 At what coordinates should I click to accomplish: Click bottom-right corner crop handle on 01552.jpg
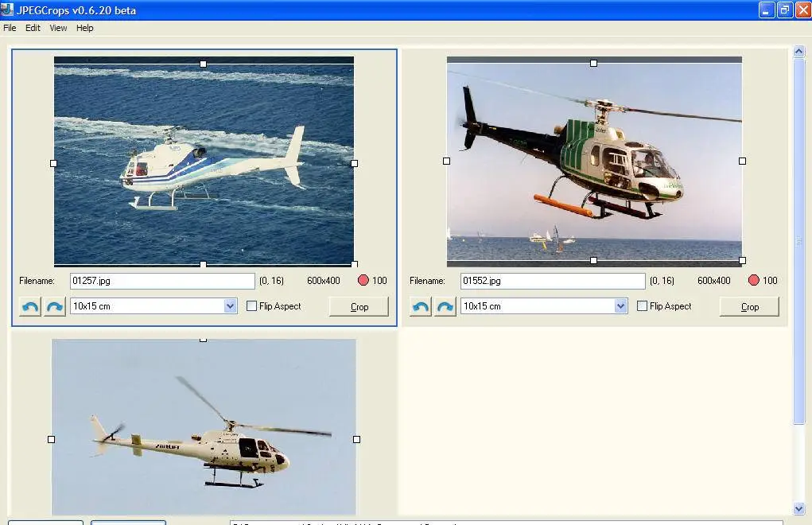coord(742,260)
